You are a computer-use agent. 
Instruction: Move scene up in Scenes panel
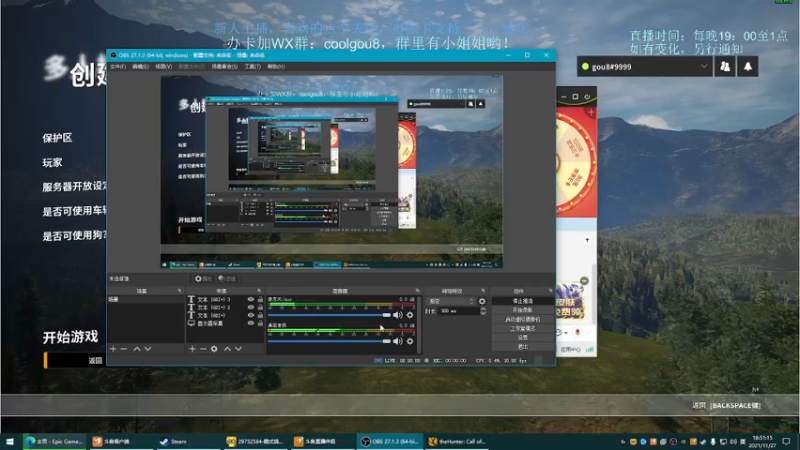[x=137, y=349]
